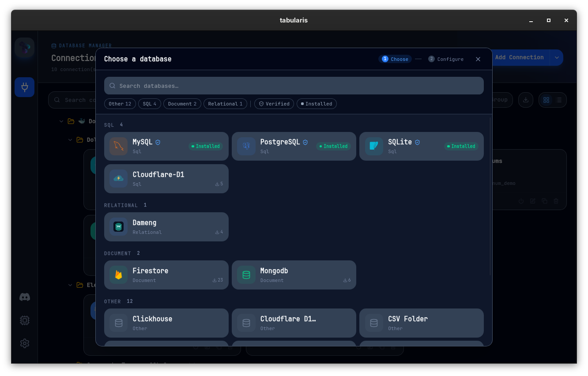Collapse the Ele… folder chevron
Image resolution: width=588 pixels, height=376 pixels.
tap(70, 285)
